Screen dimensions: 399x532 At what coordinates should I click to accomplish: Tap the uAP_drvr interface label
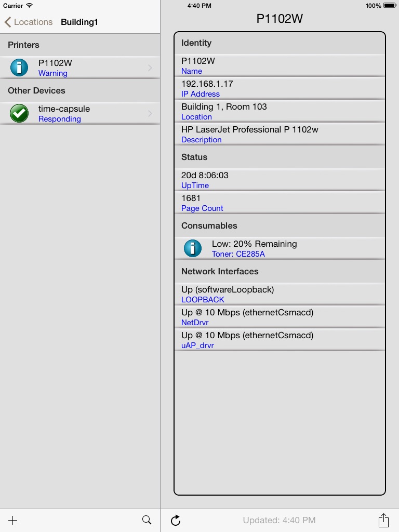(197, 345)
